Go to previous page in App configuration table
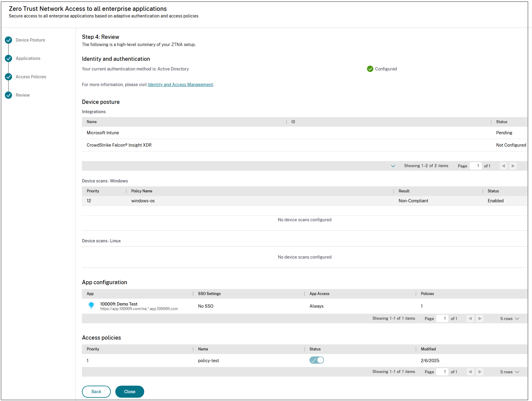Screen dimensions: 532x401 point(470,319)
